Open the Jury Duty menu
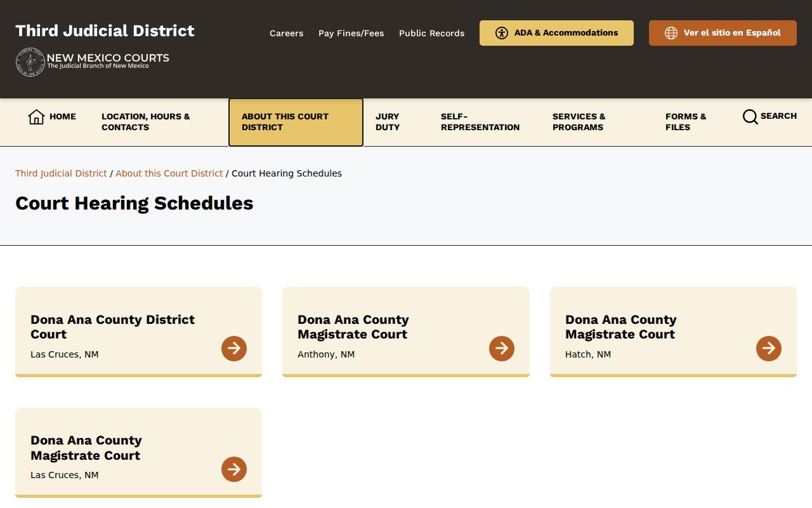The image size is (812, 508). 388,122
